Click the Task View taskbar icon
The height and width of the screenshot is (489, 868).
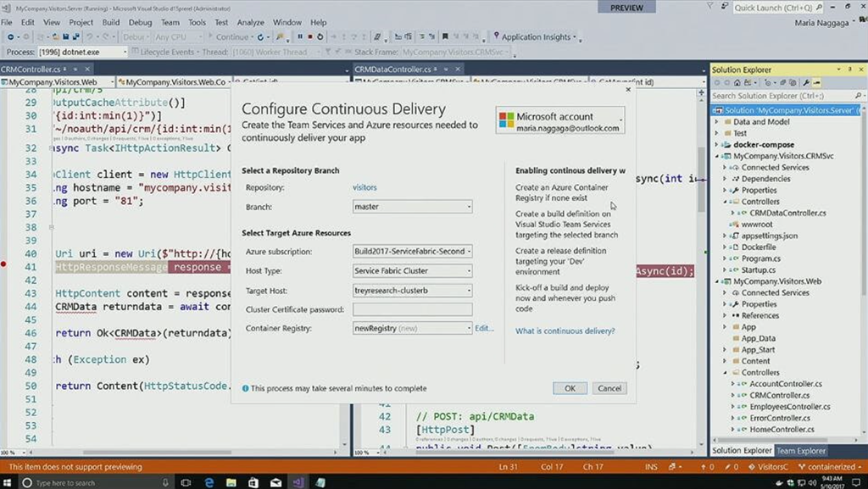(186, 482)
